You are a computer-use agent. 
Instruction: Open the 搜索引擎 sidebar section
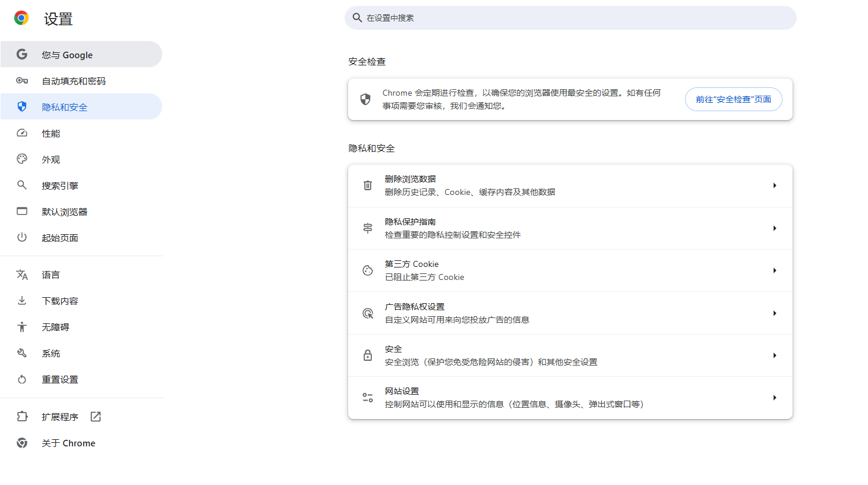[x=81, y=185]
